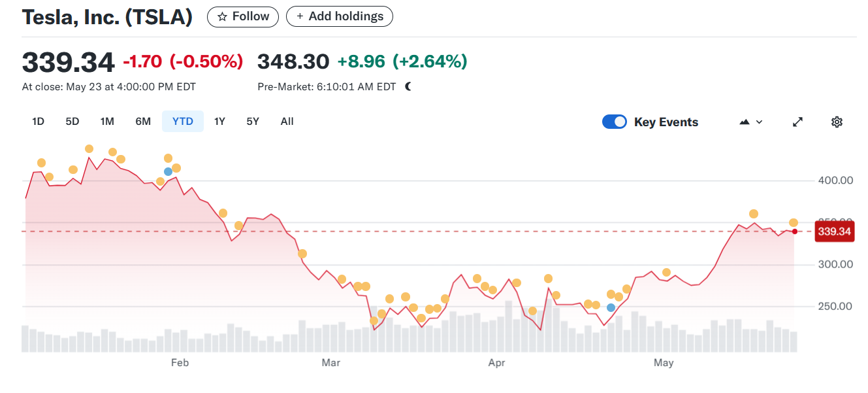868x393 pixels.
Task: Click the +8.96 (+2.64%) pre-market change
Action: tap(402, 61)
